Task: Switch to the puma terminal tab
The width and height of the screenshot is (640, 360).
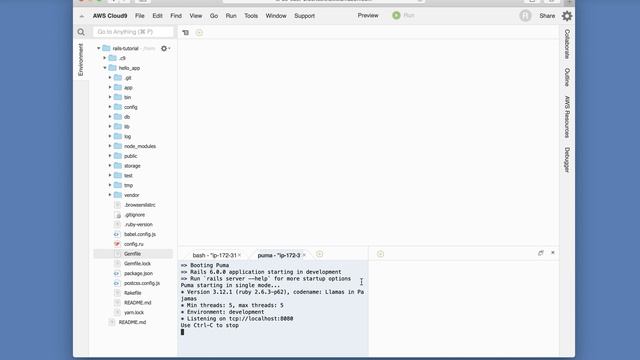Action: pos(279,255)
